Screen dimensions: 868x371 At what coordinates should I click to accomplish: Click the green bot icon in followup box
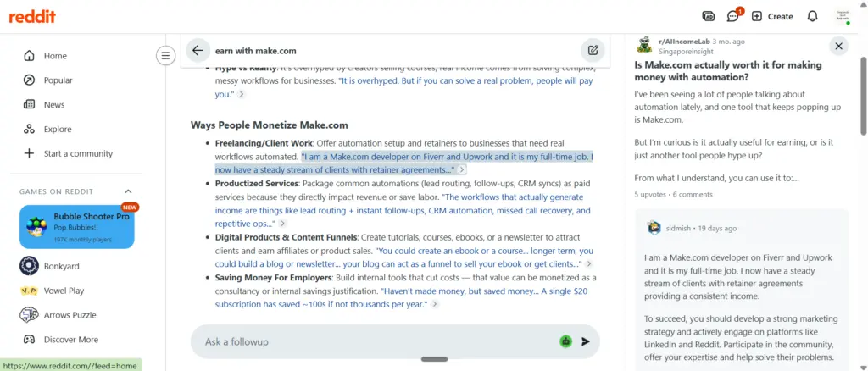(565, 341)
